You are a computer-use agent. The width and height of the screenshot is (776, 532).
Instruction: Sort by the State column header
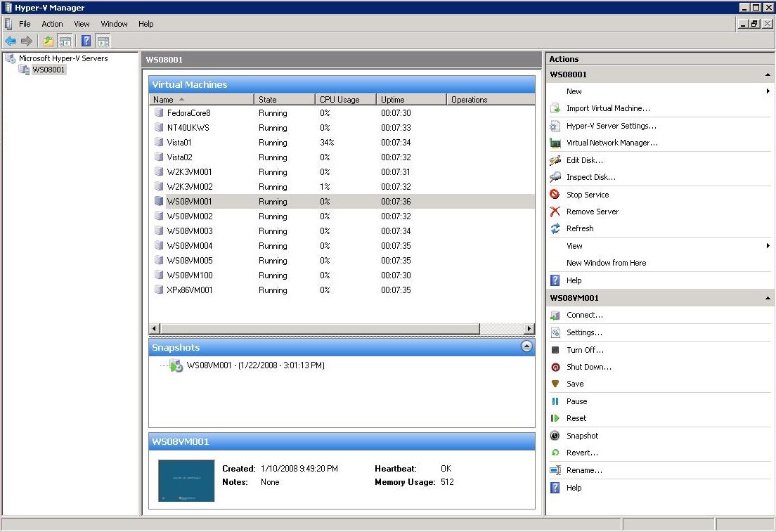click(x=285, y=100)
